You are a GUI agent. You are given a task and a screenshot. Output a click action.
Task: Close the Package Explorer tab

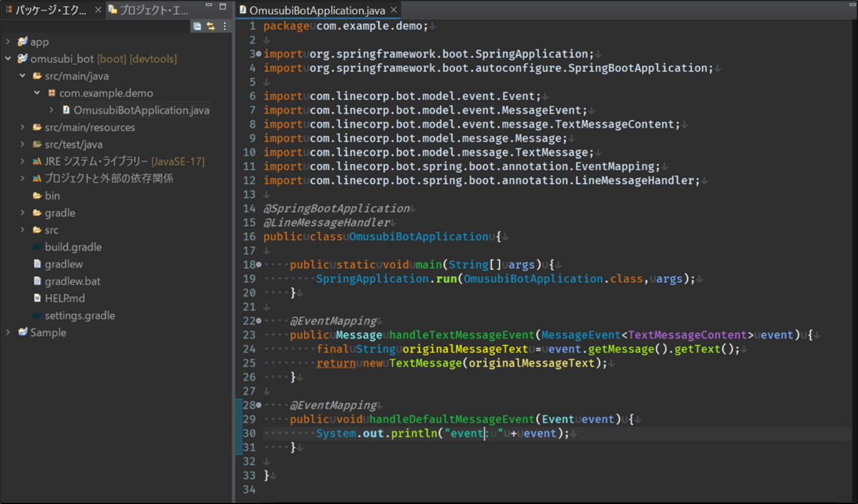point(99,10)
